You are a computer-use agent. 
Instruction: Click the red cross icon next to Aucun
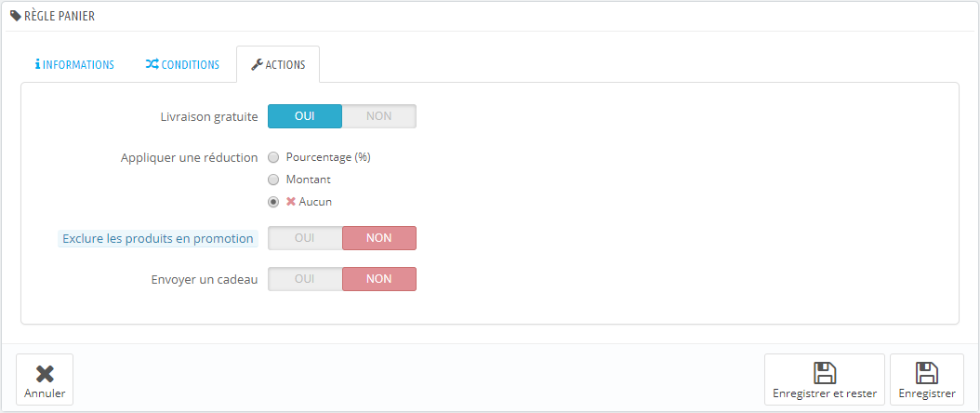[291, 202]
